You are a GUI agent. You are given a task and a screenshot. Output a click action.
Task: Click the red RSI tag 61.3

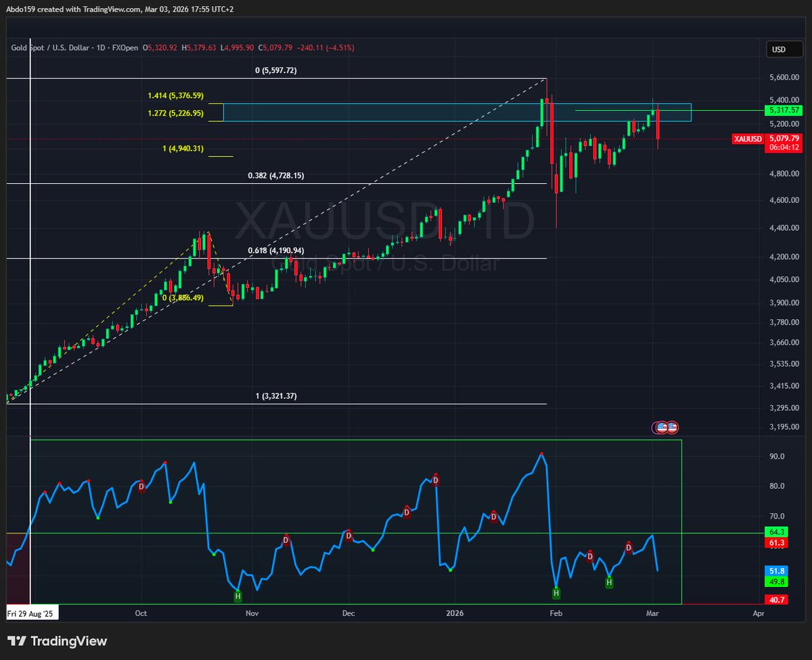point(776,542)
